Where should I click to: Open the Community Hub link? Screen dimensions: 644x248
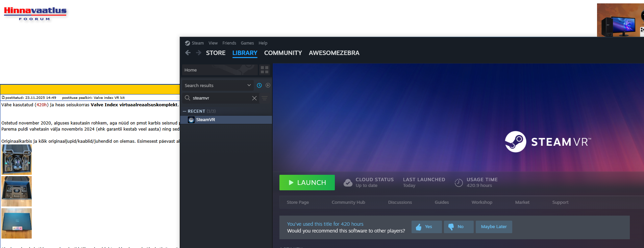tap(348, 202)
